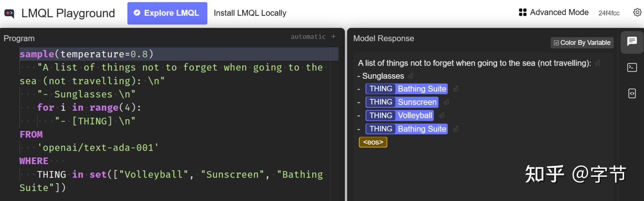Open the settings gear icon
644x201 pixels.
pos(637,12)
